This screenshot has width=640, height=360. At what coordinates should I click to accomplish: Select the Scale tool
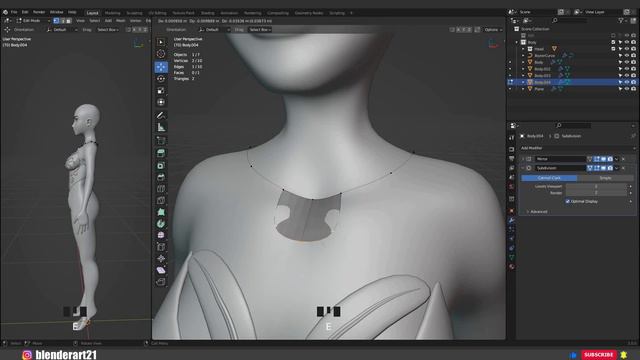[161, 91]
